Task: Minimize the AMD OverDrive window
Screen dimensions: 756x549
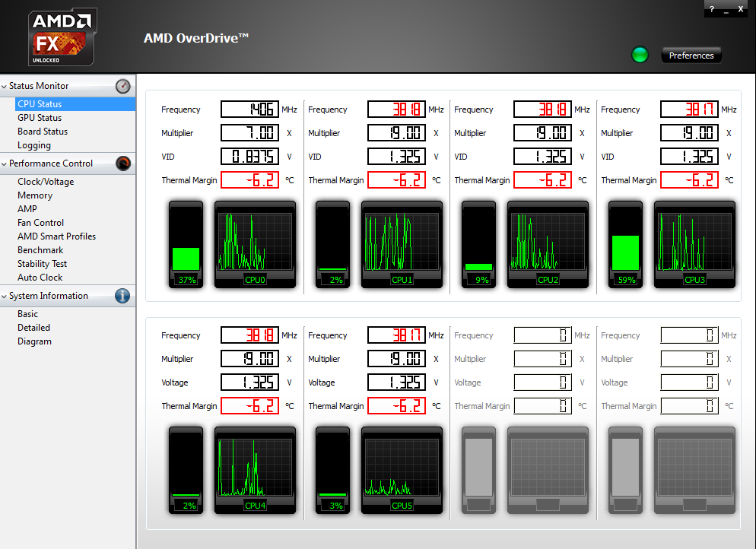Action: pyautogui.click(x=726, y=9)
